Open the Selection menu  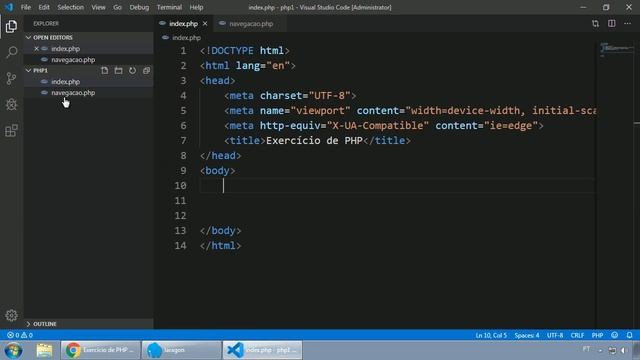pyautogui.click(x=71, y=7)
